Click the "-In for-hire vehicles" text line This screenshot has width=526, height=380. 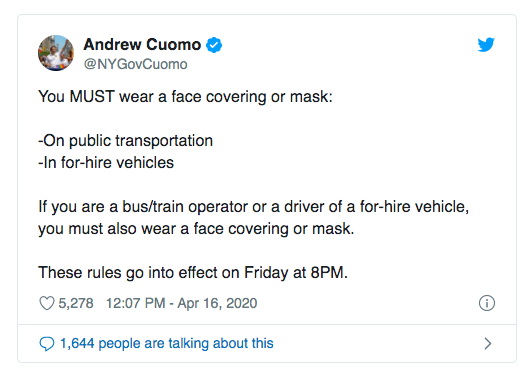106,163
